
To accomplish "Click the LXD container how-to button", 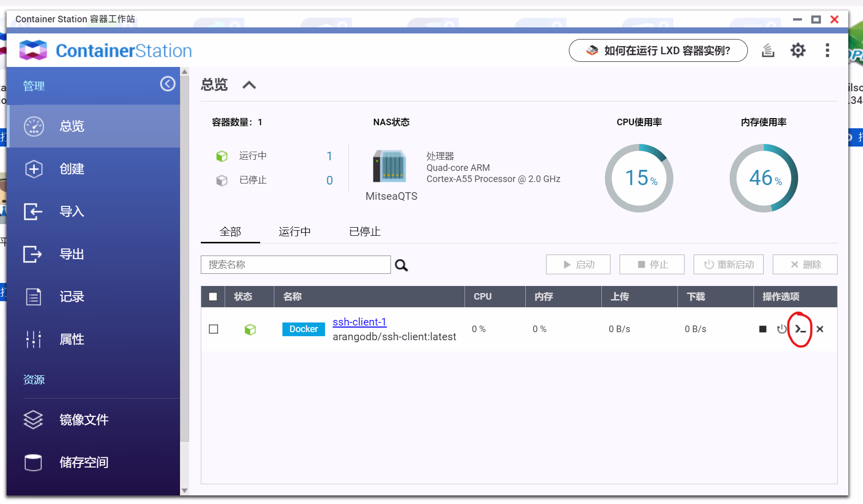I will [658, 51].
